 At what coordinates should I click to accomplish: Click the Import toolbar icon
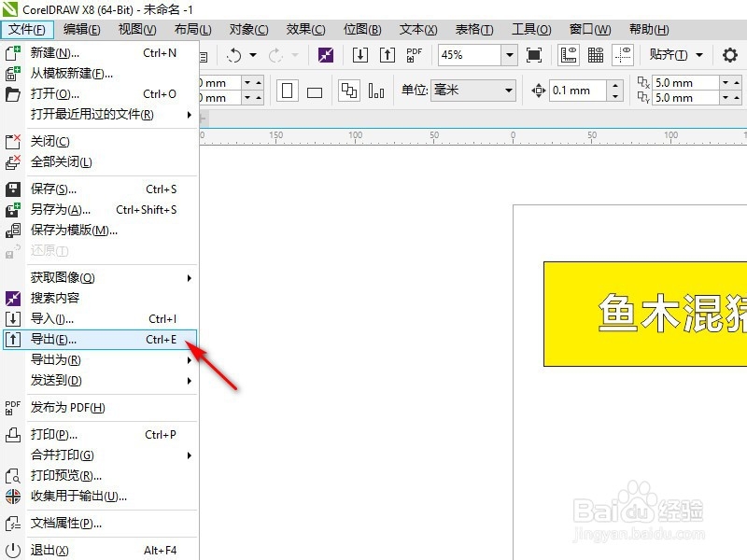tap(360, 55)
